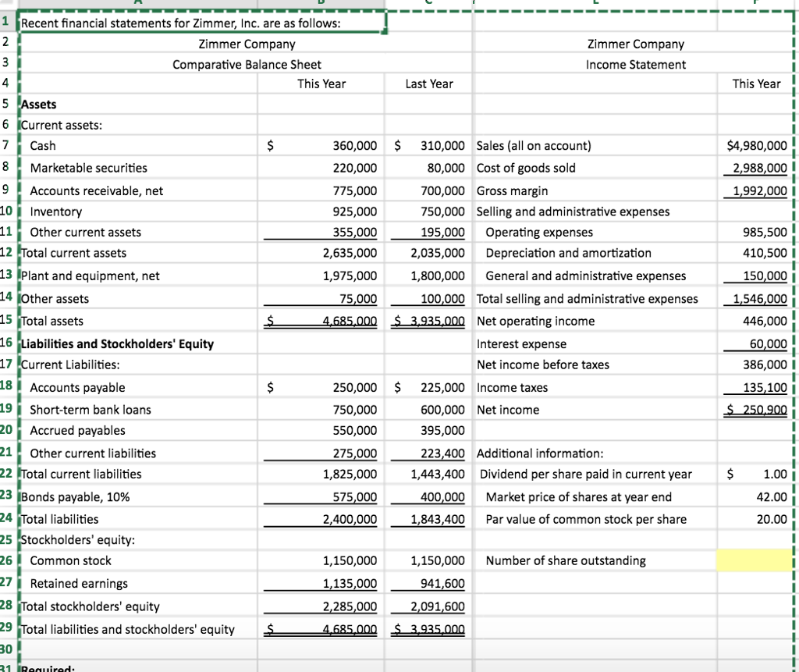Select Total current assets last year 2,035,000
This screenshot has width=799, height=672.
tap(438, 253)
